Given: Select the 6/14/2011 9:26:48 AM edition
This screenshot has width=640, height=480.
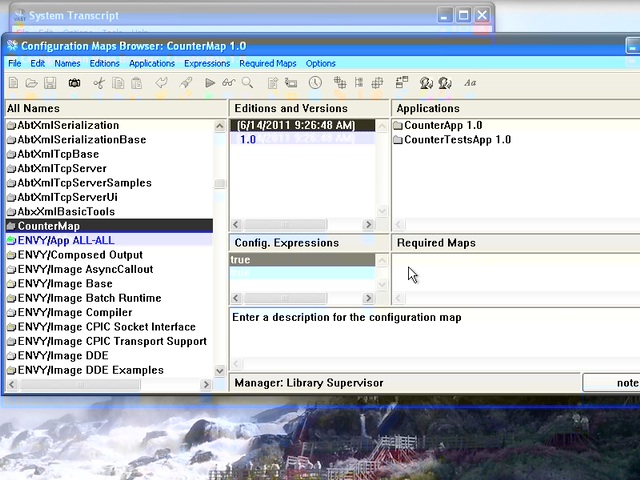Looking at the screenshot, I should click(x=302, y=125).
